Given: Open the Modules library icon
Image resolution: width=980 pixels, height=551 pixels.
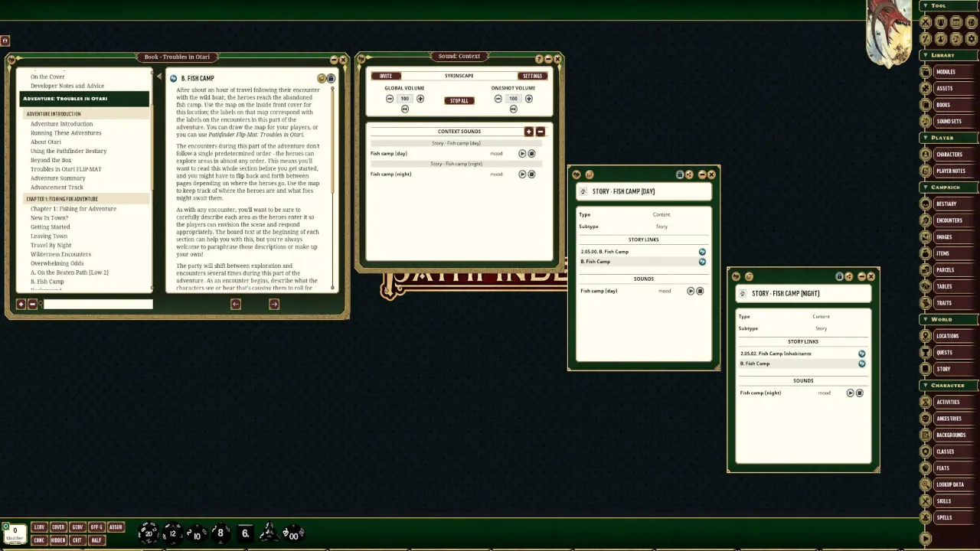Looking at the screenshot, I should tap(926, 72).
